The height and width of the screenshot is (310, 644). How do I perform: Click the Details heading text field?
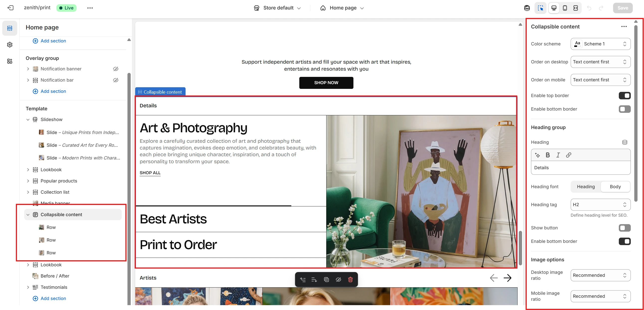[580, 168]
